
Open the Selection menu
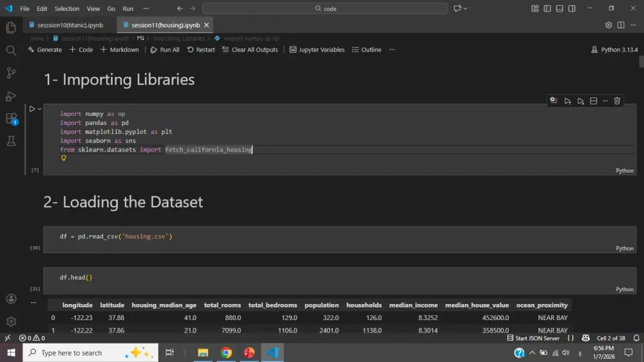[67, 8]
